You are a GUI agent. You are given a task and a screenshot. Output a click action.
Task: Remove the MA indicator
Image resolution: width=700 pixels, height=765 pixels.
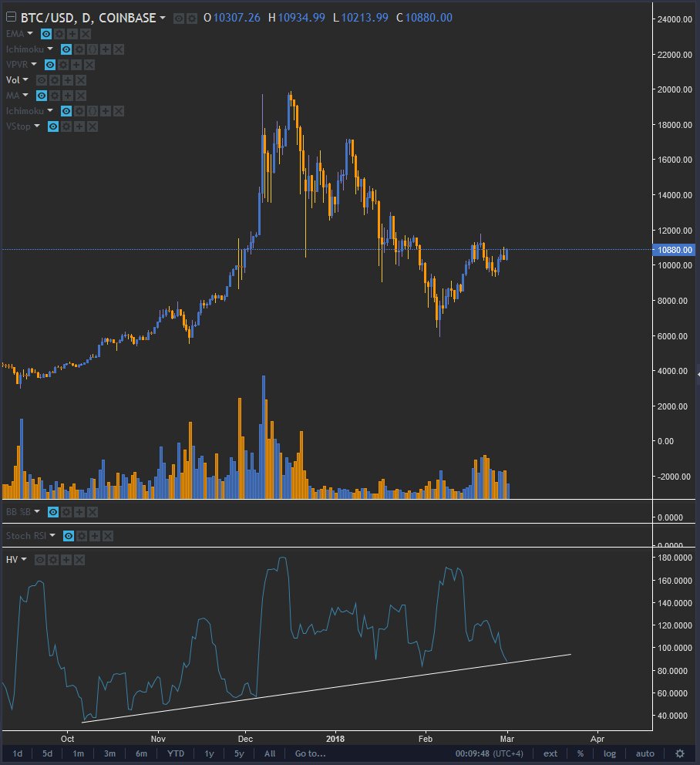[81, 96]
